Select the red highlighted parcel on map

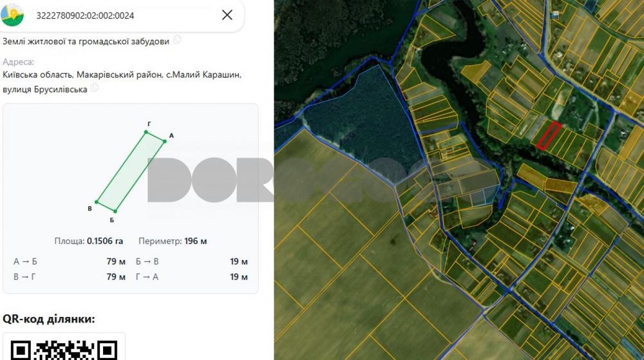click(549, 135)
